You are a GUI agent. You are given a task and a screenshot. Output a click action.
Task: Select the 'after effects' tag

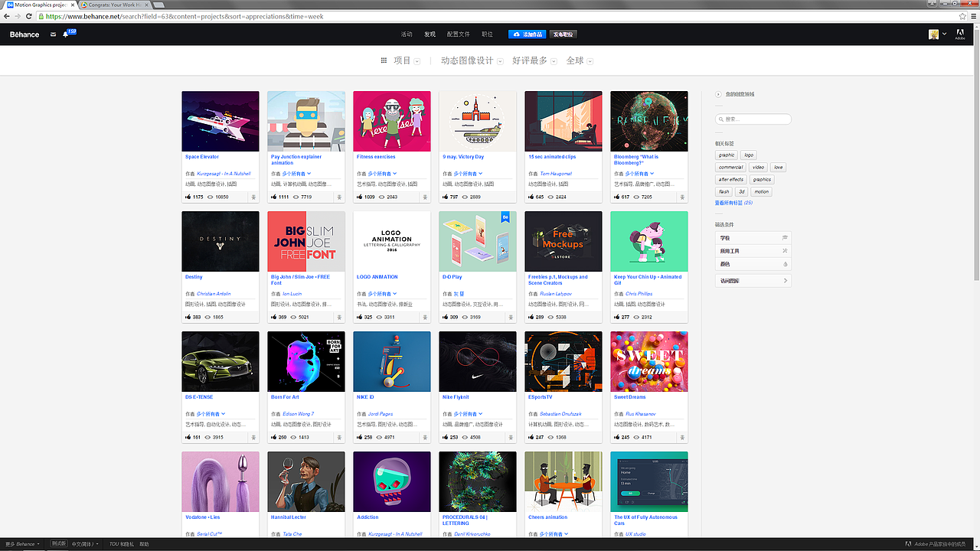(731, 180)
